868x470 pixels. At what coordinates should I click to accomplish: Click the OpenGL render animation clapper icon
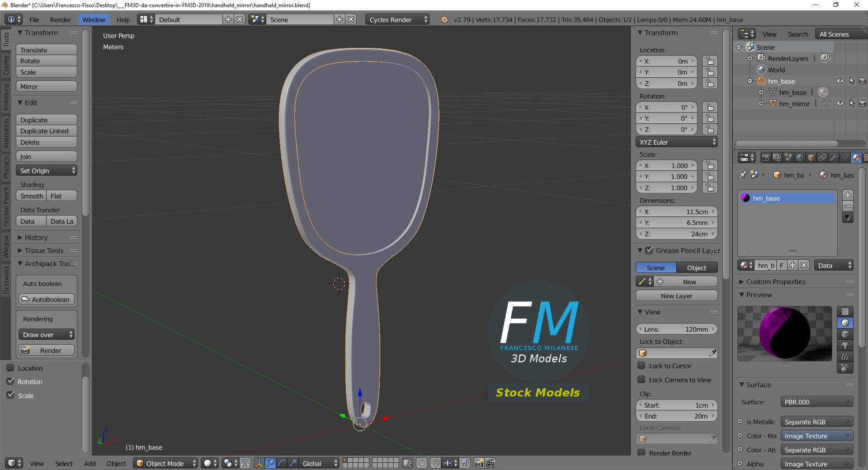[x=490, y=463]
